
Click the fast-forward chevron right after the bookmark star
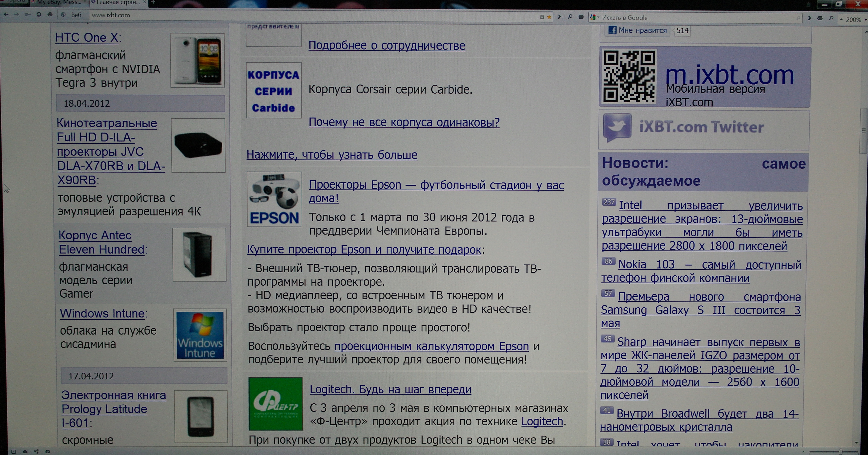[x=559, y=16]
